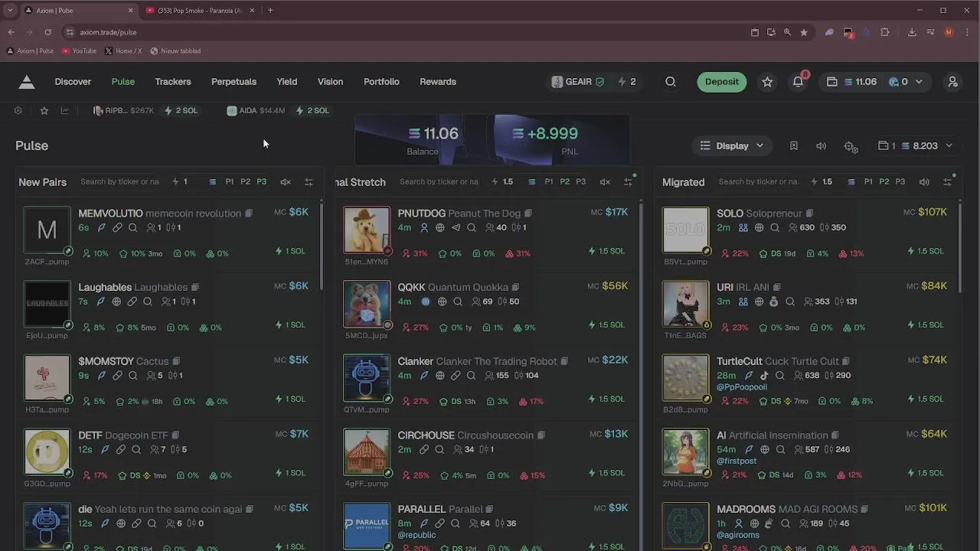Open the Perpetuals tab
Screen dimensions: 980x551
point(234,82)
